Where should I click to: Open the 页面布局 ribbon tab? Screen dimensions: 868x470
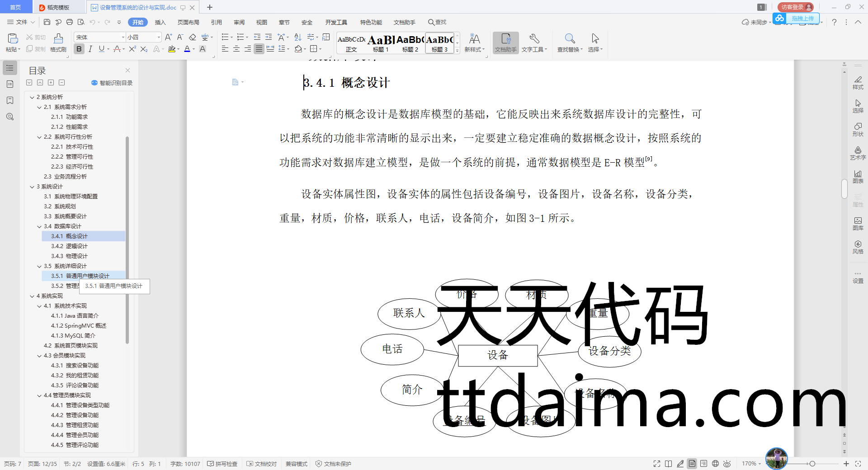click(188, 22)
